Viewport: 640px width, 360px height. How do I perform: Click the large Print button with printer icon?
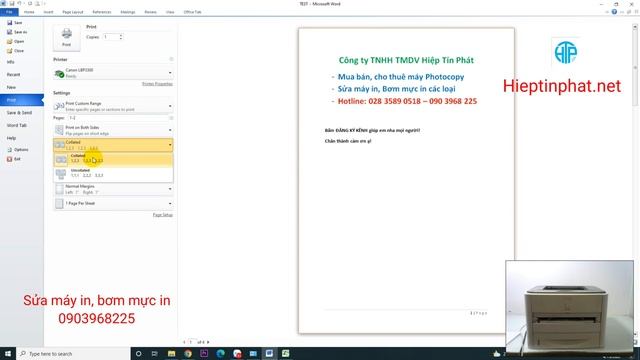[67, 38]
